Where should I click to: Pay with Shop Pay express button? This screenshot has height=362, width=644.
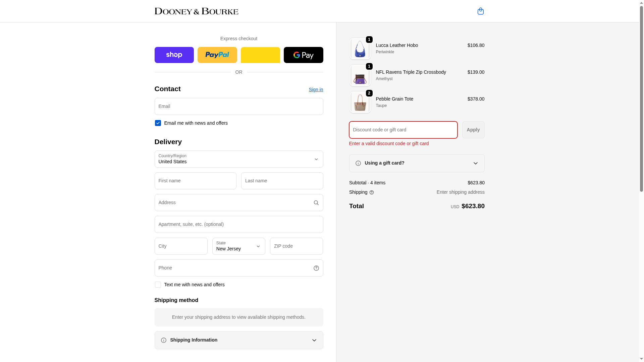(x=174, y=55)
